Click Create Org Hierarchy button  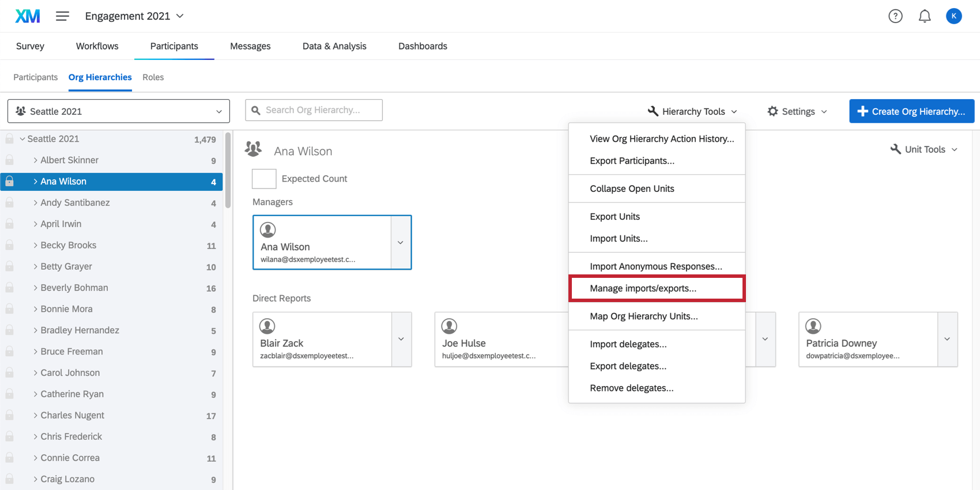(x=911, y=111)
